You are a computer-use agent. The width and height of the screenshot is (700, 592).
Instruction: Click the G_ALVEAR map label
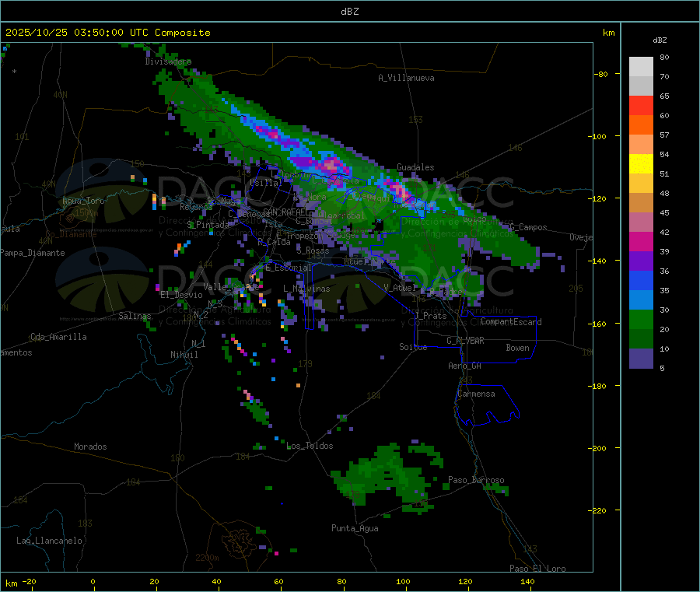[466, 341]
